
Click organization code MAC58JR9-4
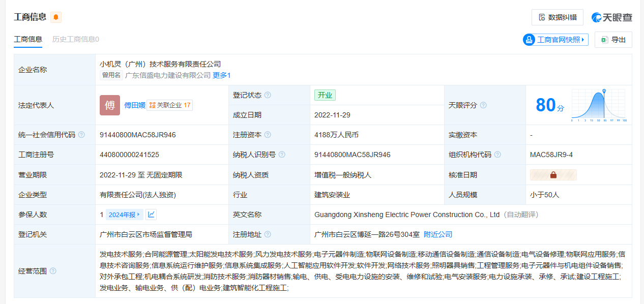[551, 155]
